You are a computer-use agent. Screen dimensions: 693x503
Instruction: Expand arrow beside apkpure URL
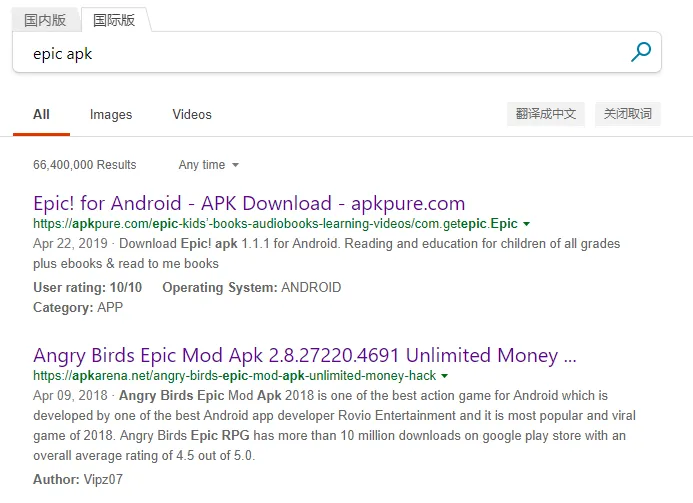pos(526,224)
